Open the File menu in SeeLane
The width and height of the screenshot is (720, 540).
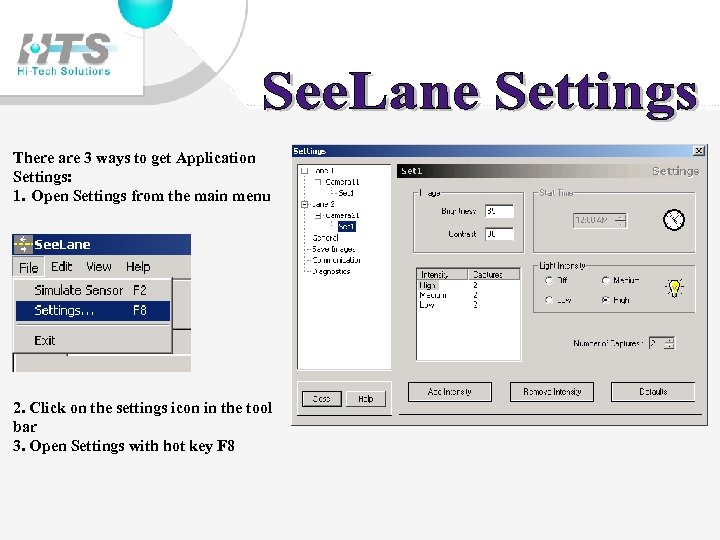pos(28,267)
